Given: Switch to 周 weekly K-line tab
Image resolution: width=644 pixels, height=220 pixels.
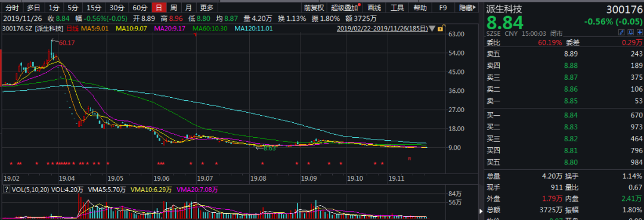Looking at the screenshot, I should (174, 7).
